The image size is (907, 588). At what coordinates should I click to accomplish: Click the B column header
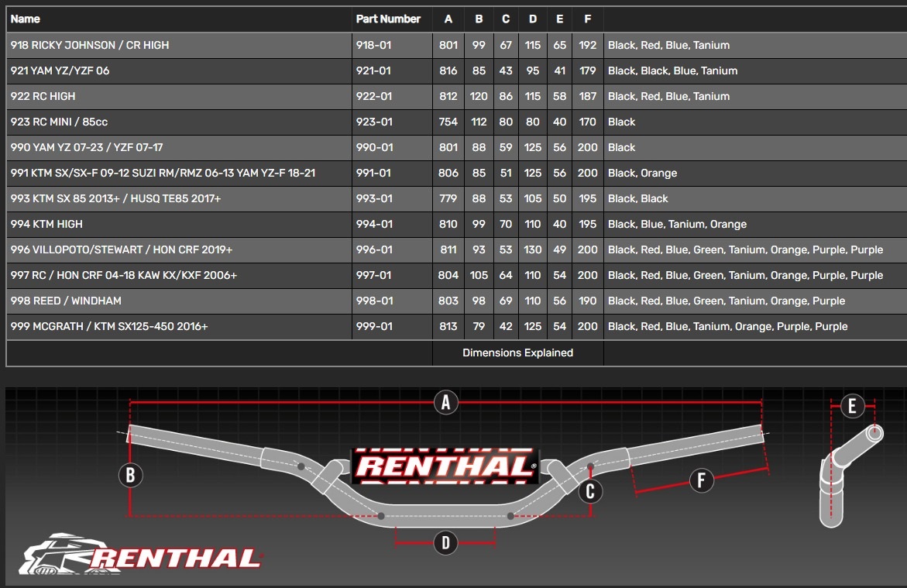(479, 19)
